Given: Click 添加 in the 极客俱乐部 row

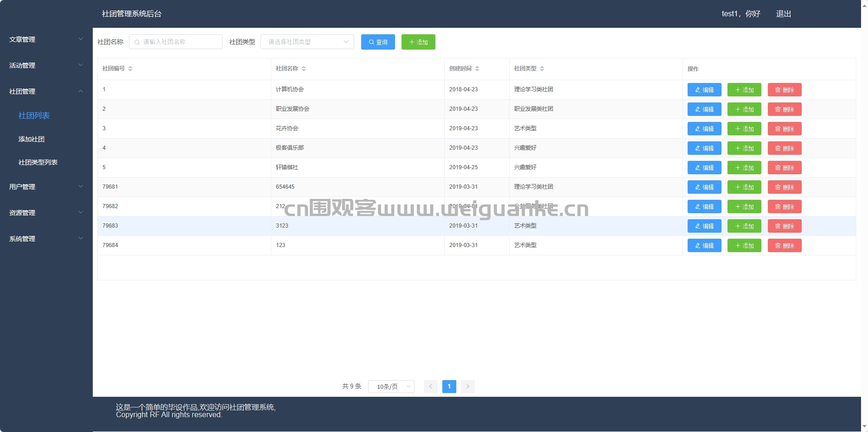Looking at the screenshot, I should [x=744, y=148].
